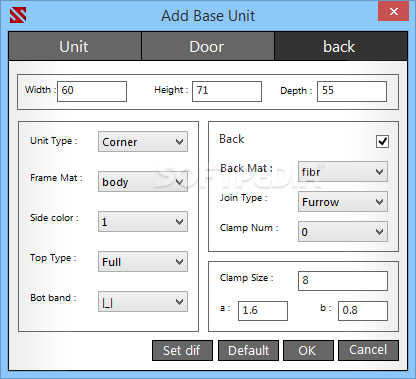Expand the Bot band dropdown
Screen dimensions: 416x379
(143, 302)
